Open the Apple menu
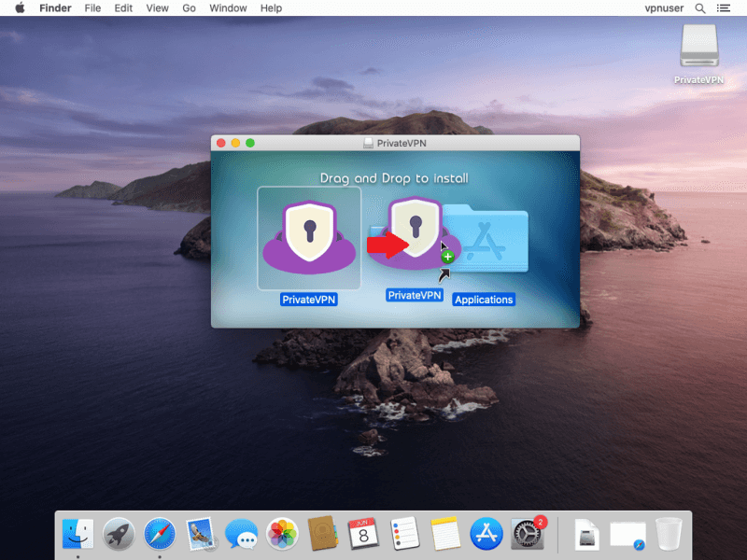 coord(19,8)
